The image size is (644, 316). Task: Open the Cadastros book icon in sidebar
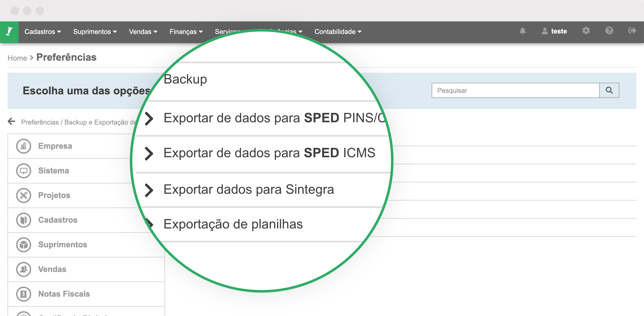pos(24,220)
